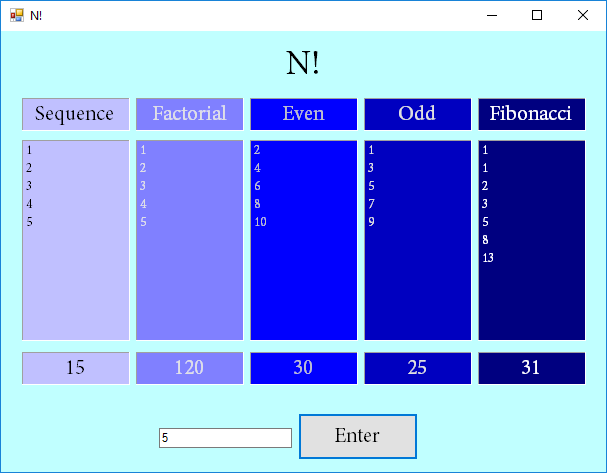
Task: Click the Odd total showing 25
Action: tap(417, 368)
